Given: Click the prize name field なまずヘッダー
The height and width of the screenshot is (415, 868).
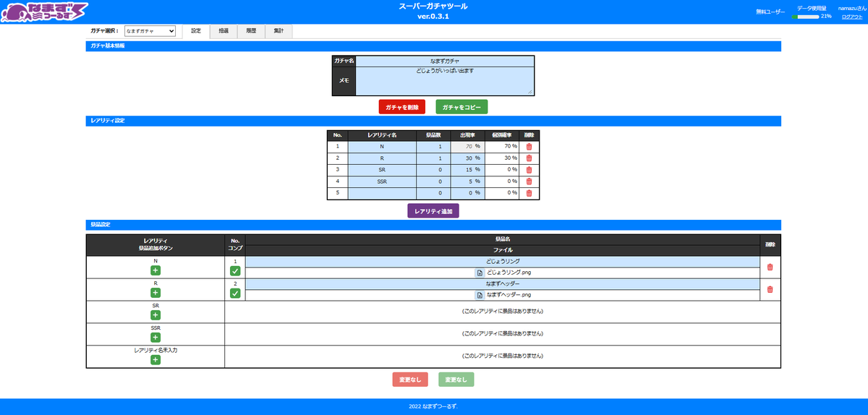Looking at the screenshot, I should point(503,284).
